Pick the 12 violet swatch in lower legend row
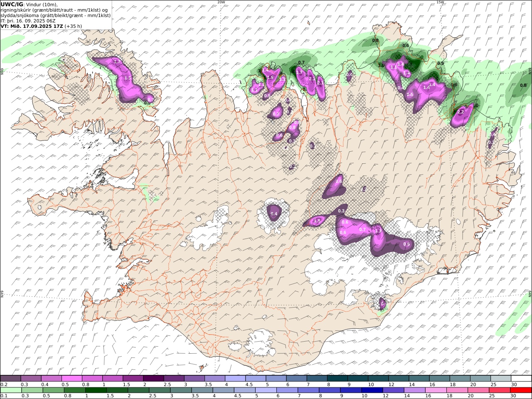The height and width of the screenshot is (399, 532). point(393,390)
